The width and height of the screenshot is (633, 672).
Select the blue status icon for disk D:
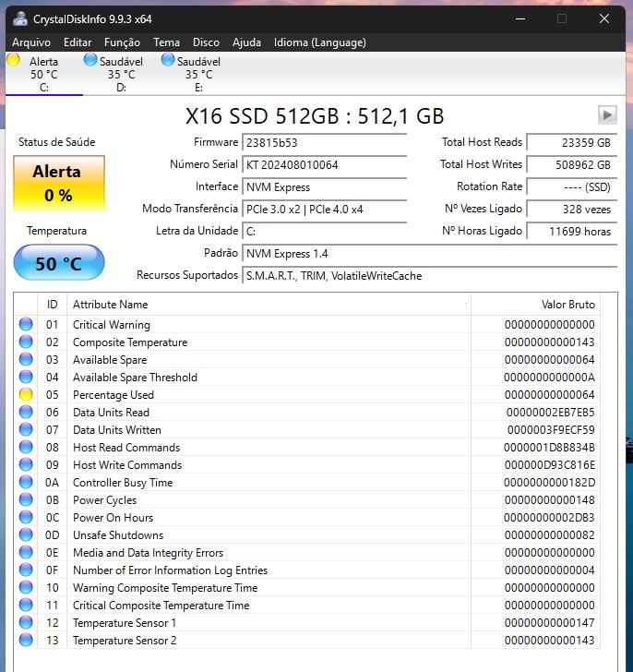point(90,60)
